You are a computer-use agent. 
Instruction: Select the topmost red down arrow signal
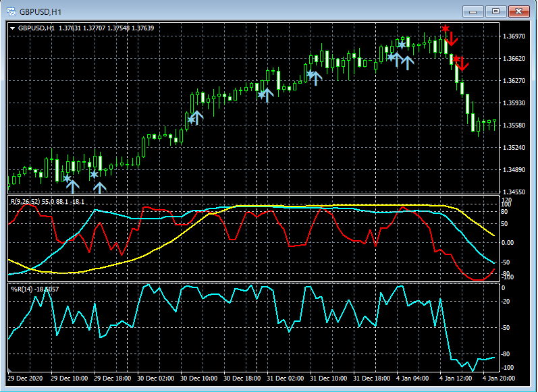click(x=452, y=38)
